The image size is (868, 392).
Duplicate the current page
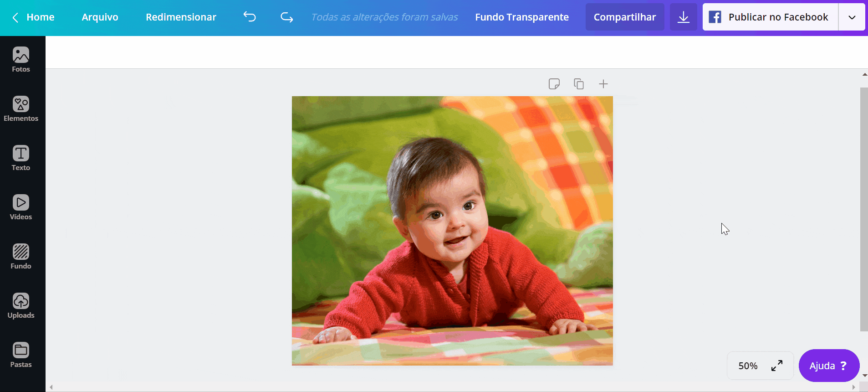[x=579, y=84]
